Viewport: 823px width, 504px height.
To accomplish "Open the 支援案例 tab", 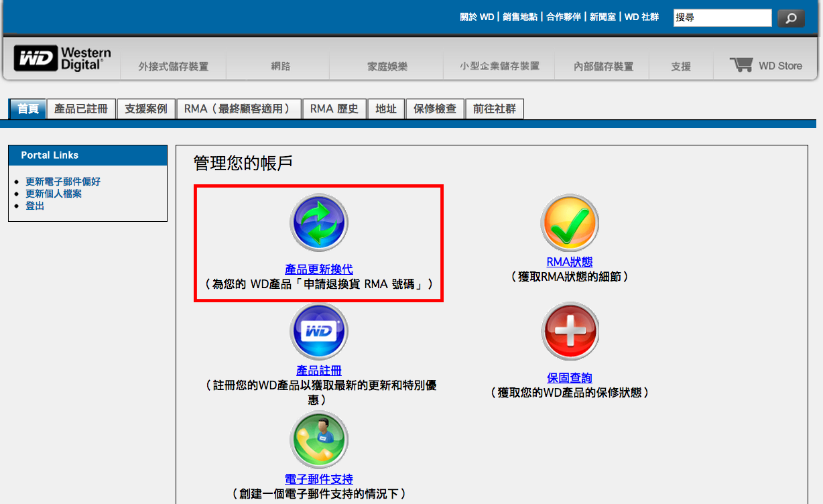I will 146,109.
